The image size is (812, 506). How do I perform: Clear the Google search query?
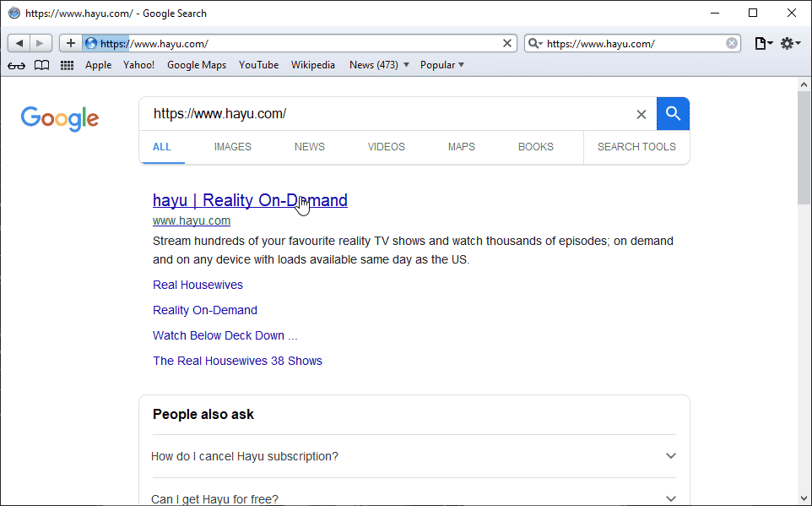coord(641,115)
